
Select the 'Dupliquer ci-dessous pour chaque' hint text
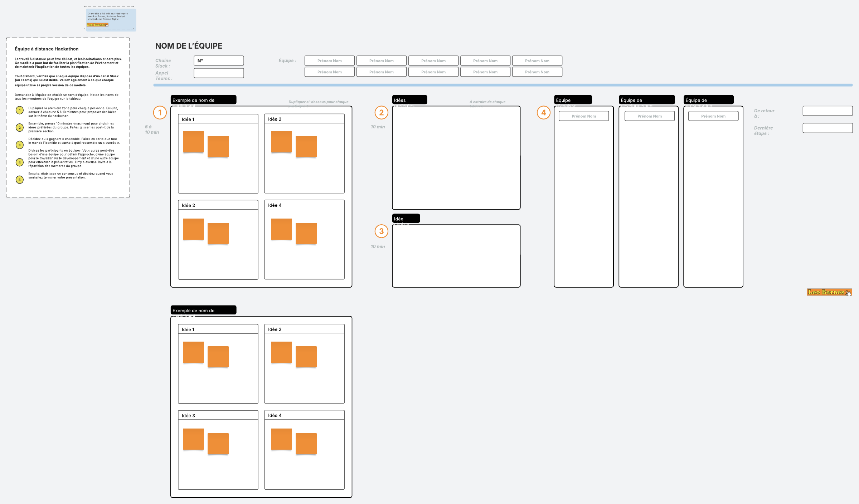(318, 102)
